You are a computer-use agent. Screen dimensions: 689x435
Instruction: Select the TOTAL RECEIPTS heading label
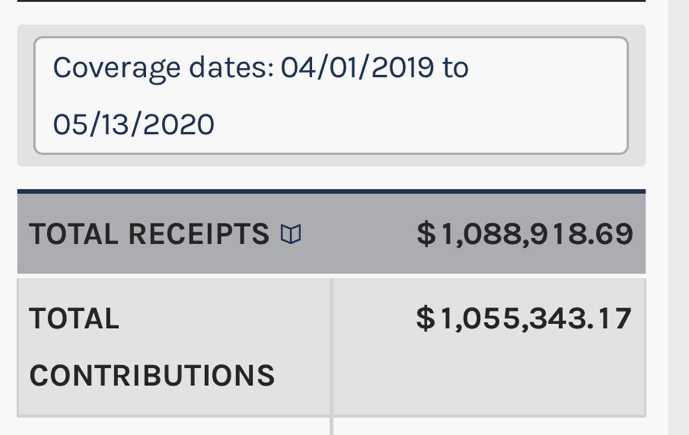[x=149, y=234]
